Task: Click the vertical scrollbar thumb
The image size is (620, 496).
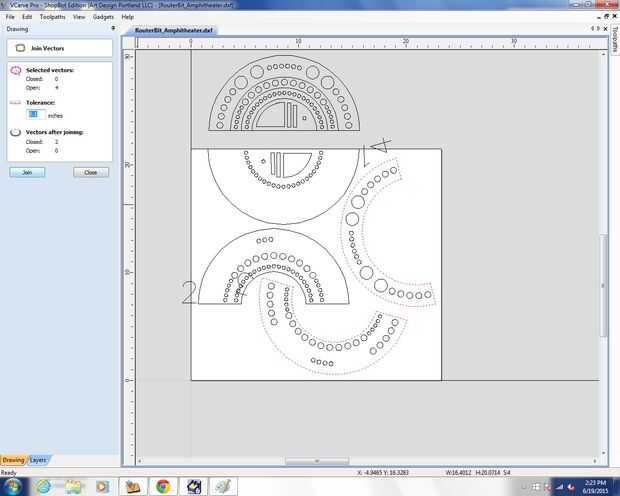Action: (x=603, y=286)
